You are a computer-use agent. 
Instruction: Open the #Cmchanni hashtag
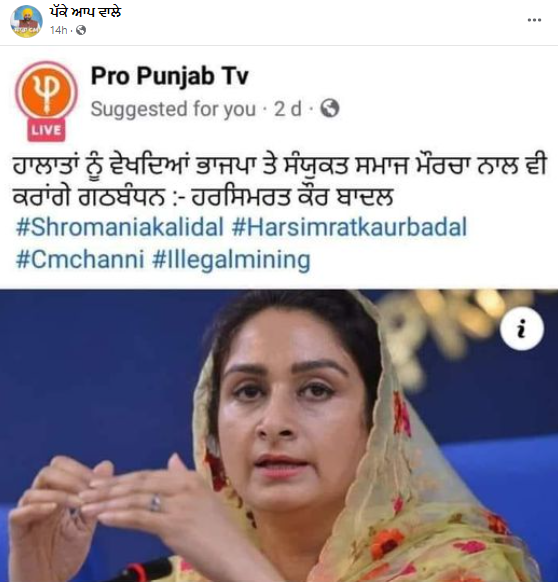pyautogui.click(x=80, y=259)
